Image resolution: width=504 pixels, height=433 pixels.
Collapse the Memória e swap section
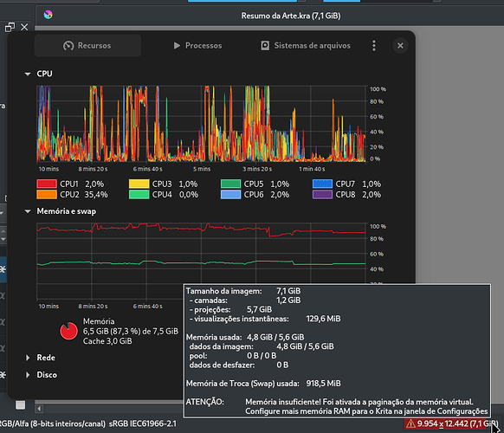pyautogui.click(x=28, y=211)
